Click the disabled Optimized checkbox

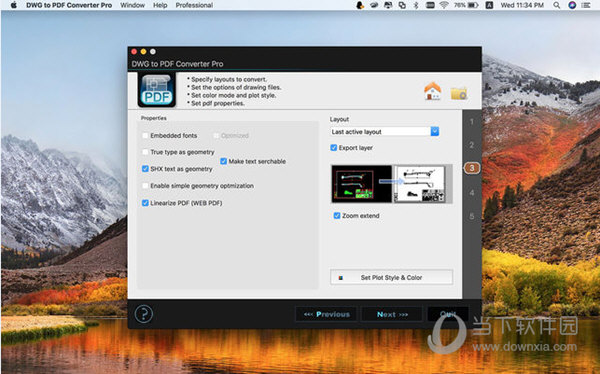(216, 136)
